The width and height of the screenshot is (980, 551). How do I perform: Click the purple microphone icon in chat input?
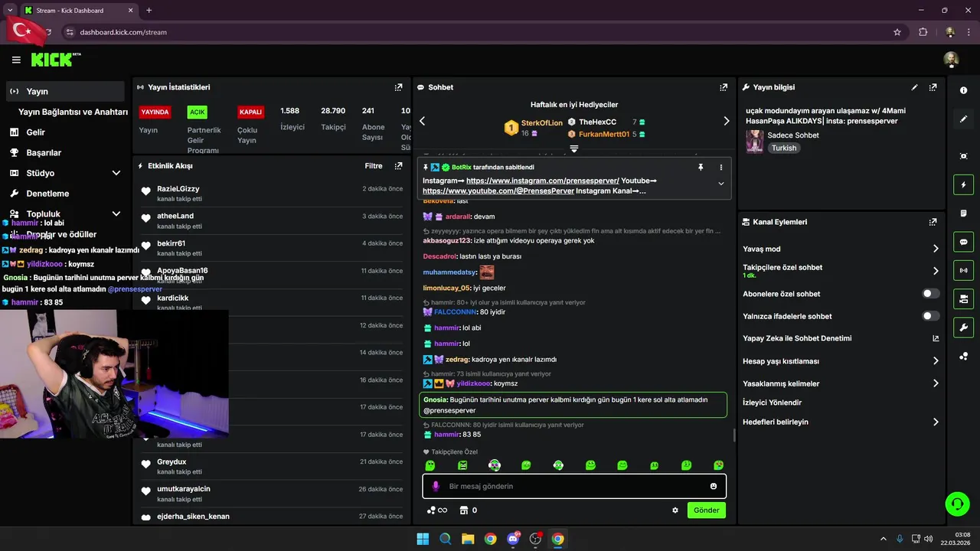point(436,486)
